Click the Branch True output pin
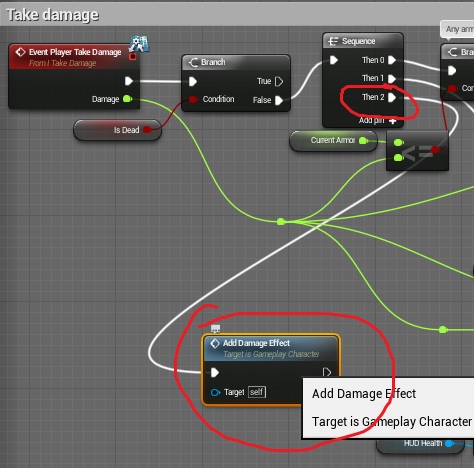The width and height of the screenshot is (474, 468). tap(279, 82)
